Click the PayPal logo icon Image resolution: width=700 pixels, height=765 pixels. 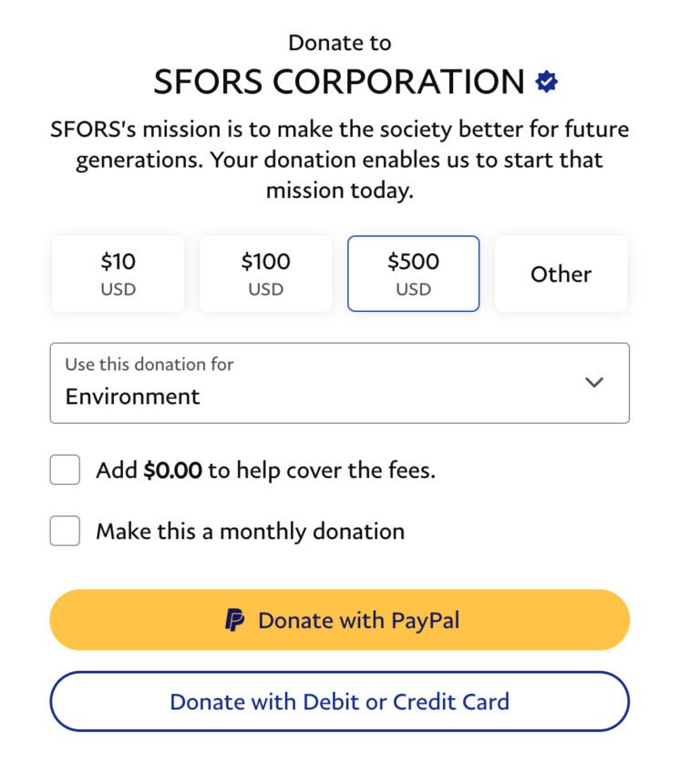pyautogui.click(x=235, y=621)
